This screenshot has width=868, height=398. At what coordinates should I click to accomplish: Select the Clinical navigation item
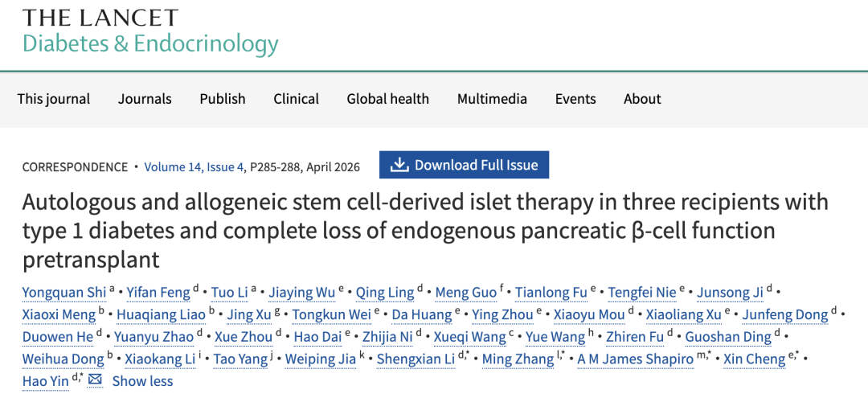(296, 99)
